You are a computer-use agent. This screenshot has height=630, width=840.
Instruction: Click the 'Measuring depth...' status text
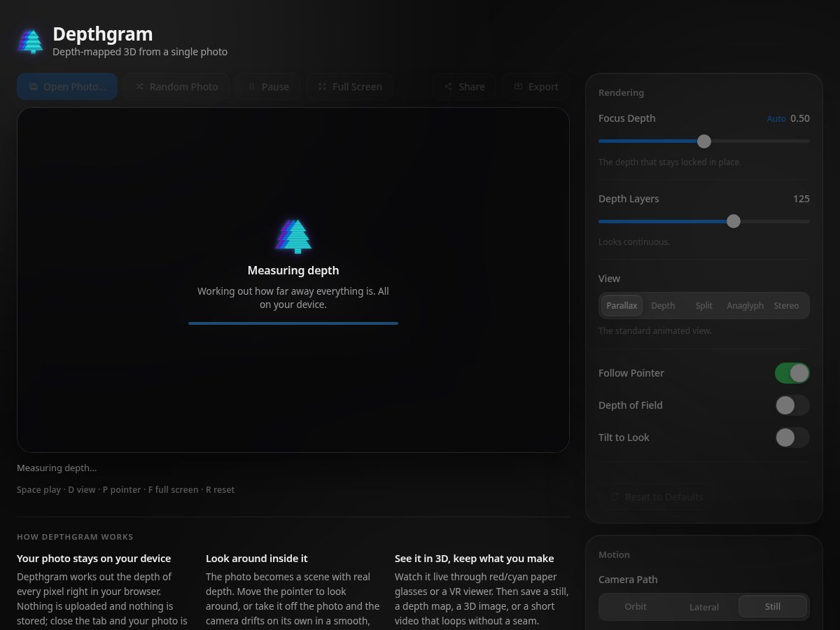[57, 468]
